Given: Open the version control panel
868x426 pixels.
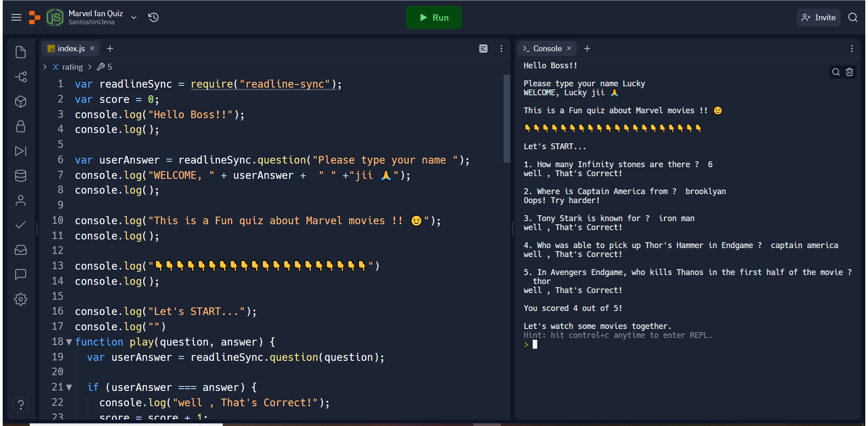Looking at the screenshot, I should coord(21,77).
